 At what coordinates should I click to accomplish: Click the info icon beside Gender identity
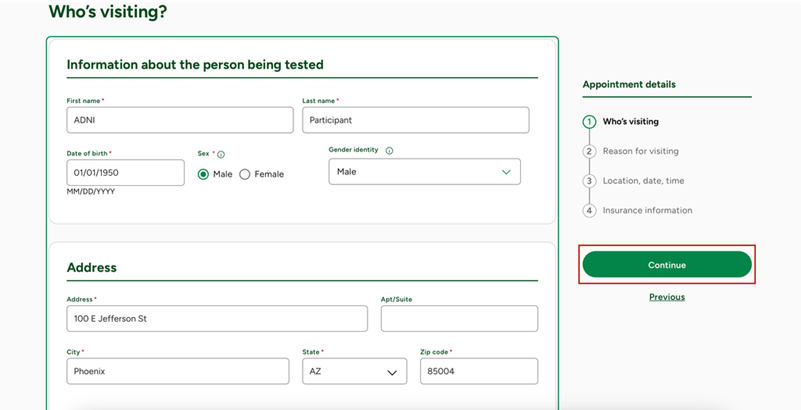click(389, 150)
